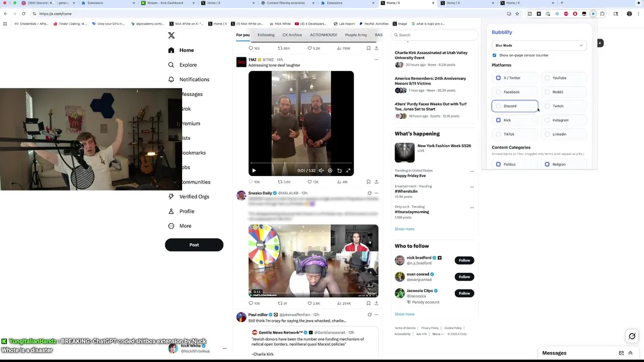Enter fullscreen on TMZ video
The width and height of the screenshot is (644, 362).
[x=348, y=170]
